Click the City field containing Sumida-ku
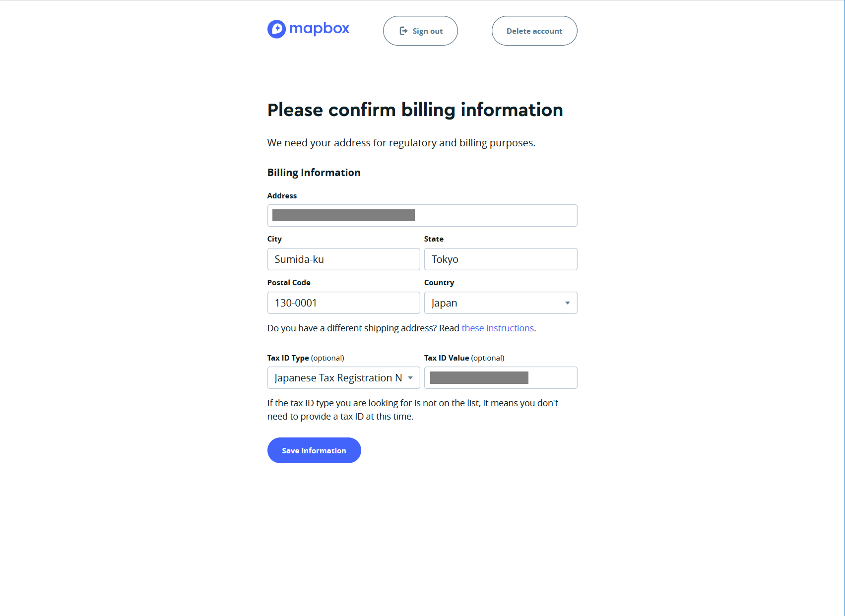 point(343,259)
